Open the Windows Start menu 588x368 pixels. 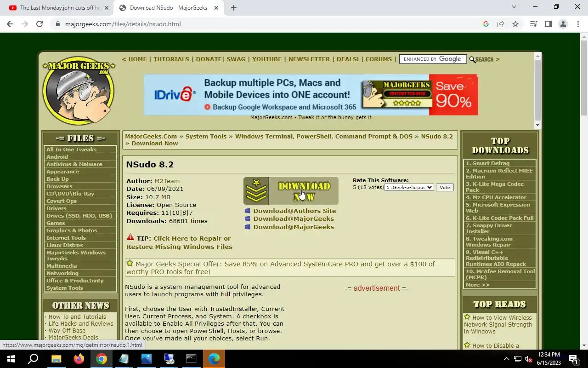coord(11,359)
